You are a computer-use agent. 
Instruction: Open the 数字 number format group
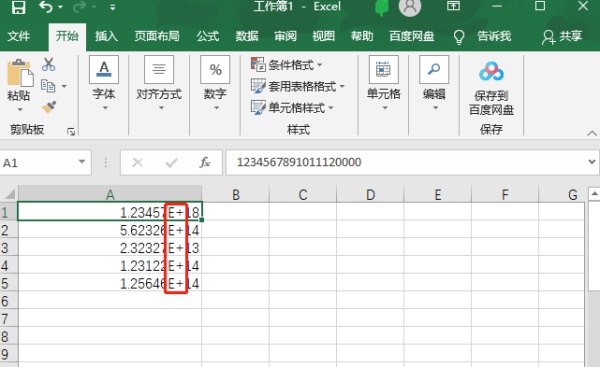(215, 83)
